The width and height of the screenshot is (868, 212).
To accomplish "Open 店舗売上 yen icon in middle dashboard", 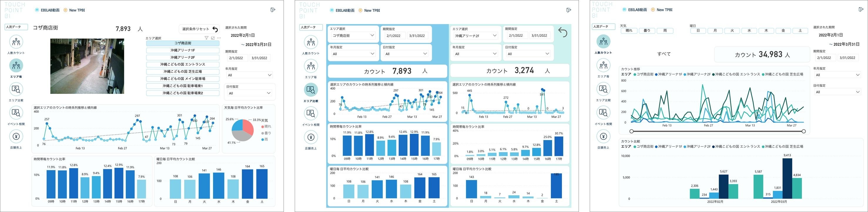I will pyautogui.click(x=311, y=137).
